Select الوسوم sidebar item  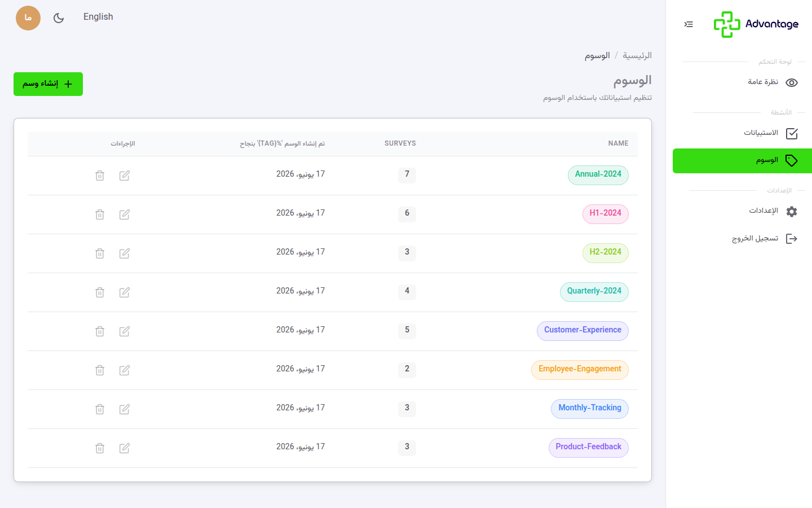pyautogui.click(x=742, y=161)
